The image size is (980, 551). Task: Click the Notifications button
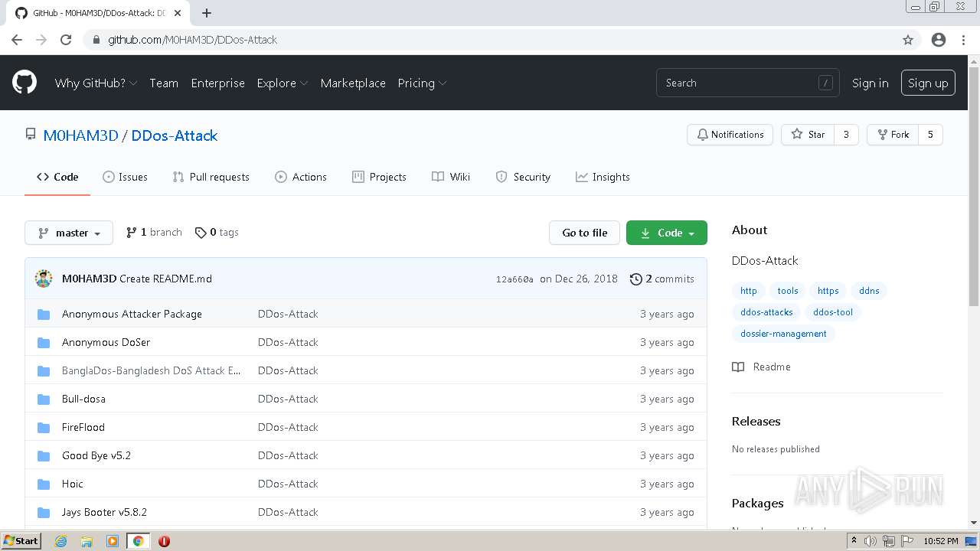pos(730,135)
